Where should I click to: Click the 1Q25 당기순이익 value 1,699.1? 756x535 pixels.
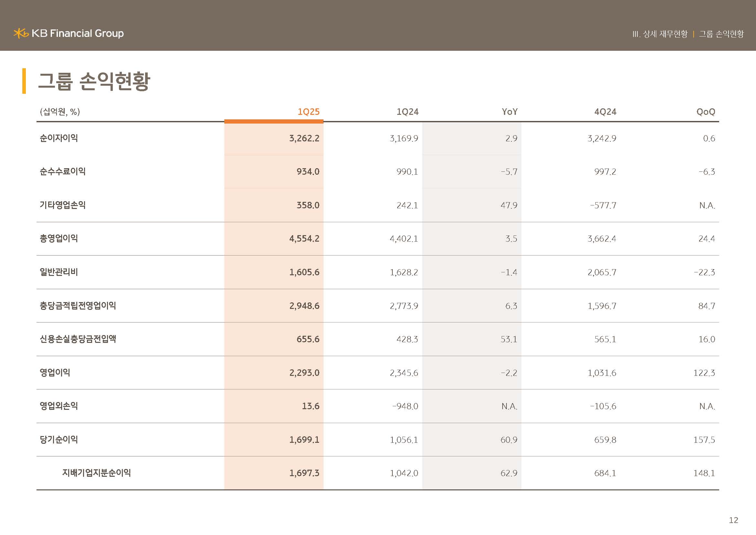[x=304, y=440]
